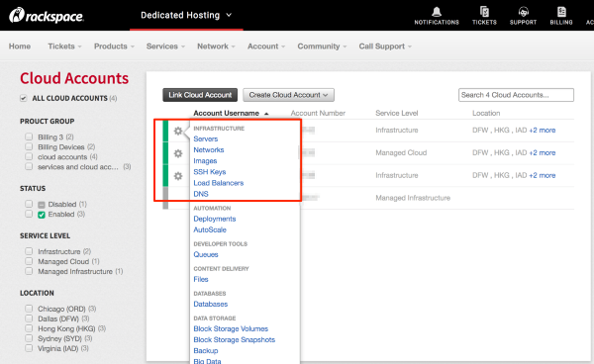Check the Billing Devices filter
This screenshot has height=364, width=594.
point(29,146)
